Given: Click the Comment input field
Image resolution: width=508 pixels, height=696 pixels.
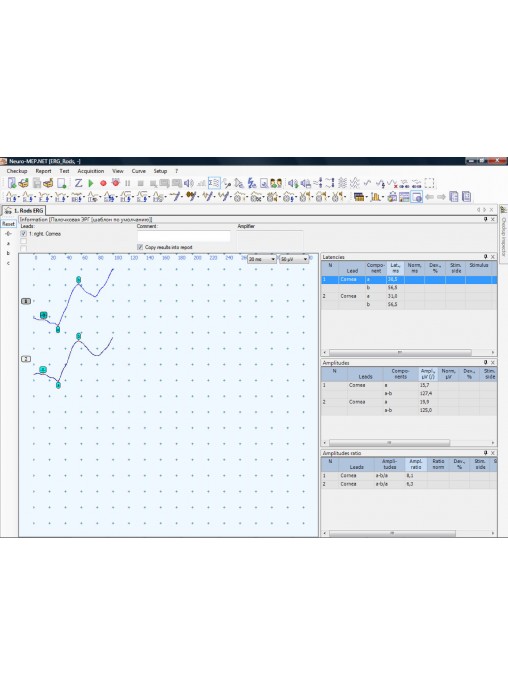Looking at the screenshot, I should [183, 236].
